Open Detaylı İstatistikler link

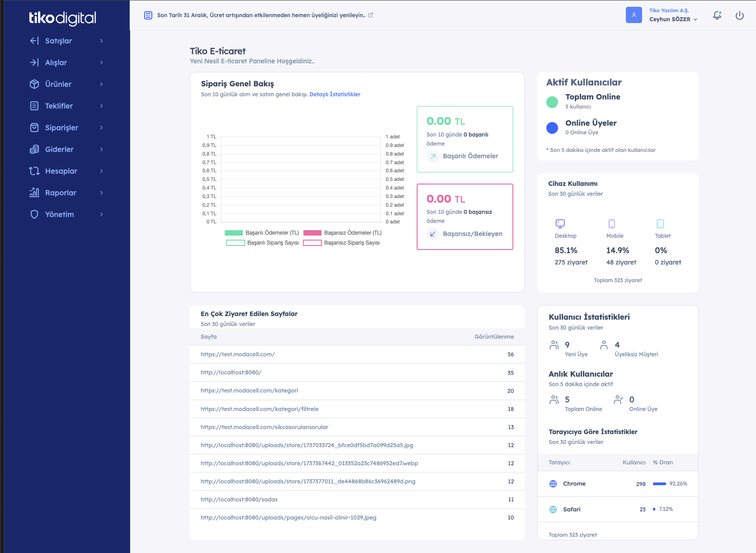pos(335,95)
